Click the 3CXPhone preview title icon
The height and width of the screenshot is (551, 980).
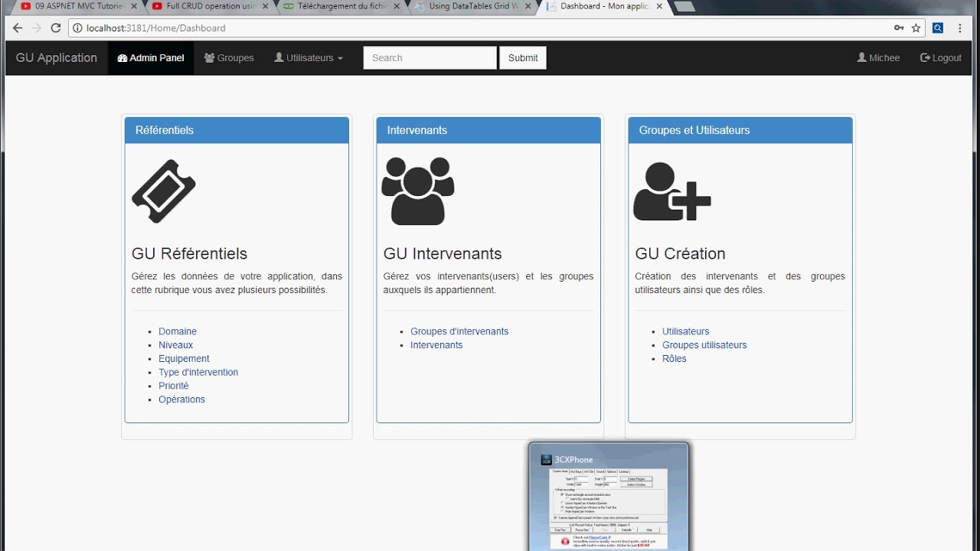tap(547, 460)
